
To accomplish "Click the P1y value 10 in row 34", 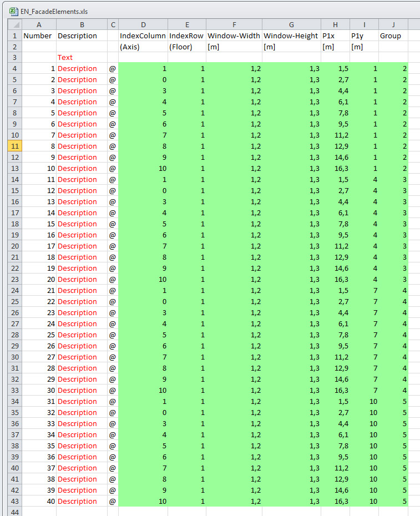I will [364, 402].
